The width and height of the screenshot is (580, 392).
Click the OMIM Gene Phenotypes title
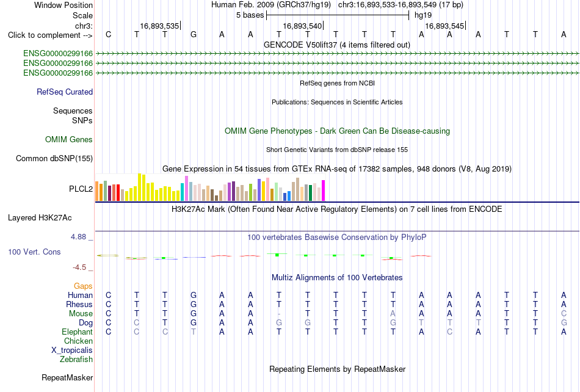[x=338, y=131]
